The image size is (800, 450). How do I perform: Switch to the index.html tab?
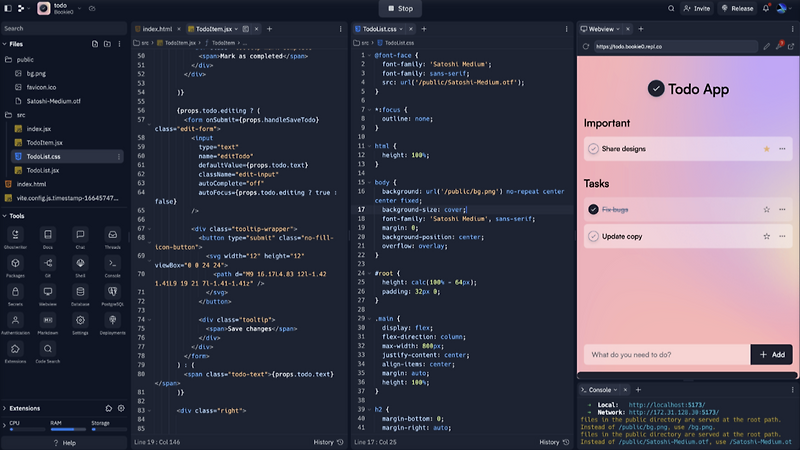157,29
